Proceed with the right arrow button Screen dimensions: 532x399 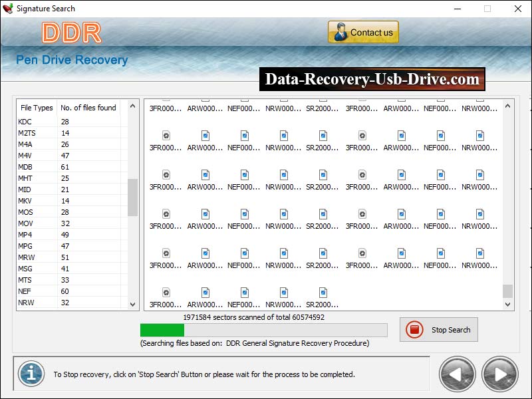coord(500,374)
